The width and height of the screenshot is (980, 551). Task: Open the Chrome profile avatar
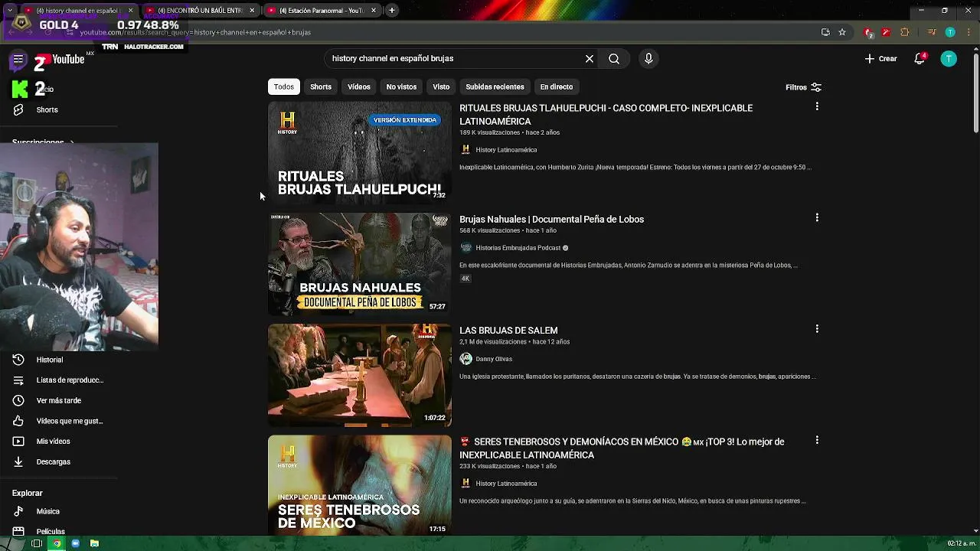pyautogui.click(x=950, y=32)
